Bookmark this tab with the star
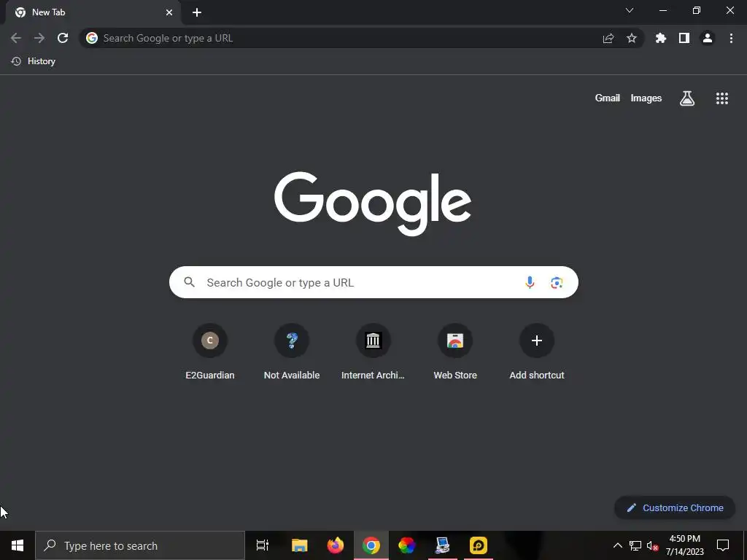 632,38
